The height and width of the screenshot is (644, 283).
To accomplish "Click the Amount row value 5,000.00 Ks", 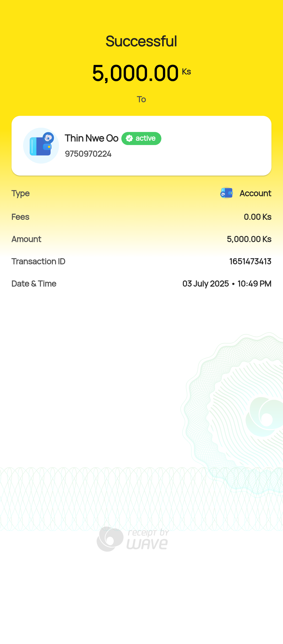I will click(249, 239).
